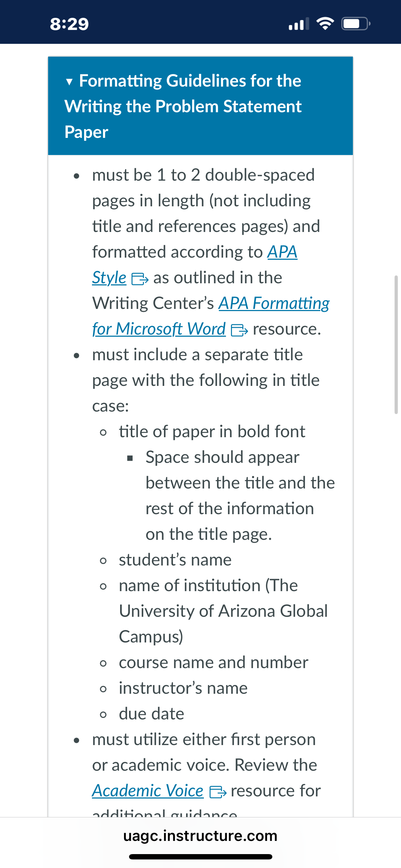Tap the battery status icon
401x868 pixels.
pos(356,24)
